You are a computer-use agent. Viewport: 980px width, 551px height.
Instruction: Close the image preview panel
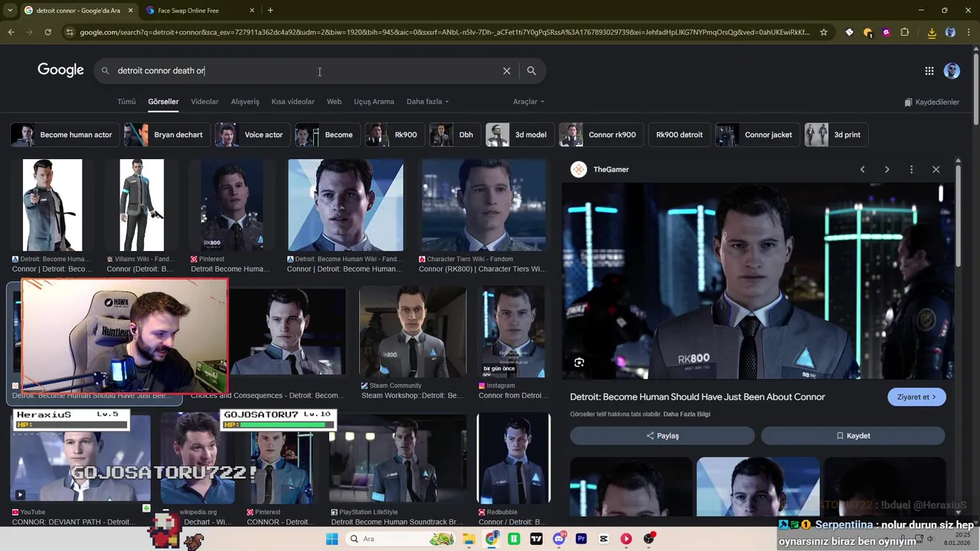point(936,169)
